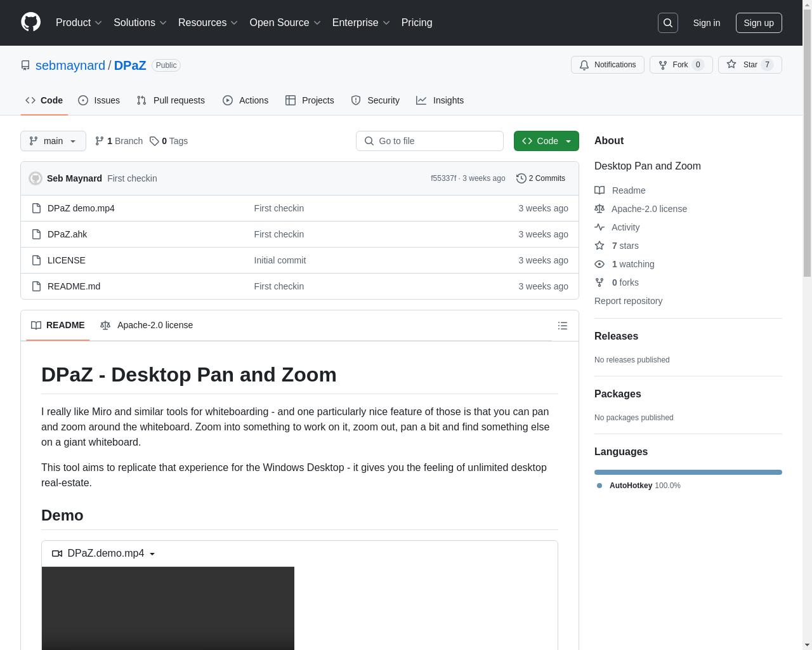812x650 pixels.
Task: Open the Actions tab
Action: pos(246,100)
